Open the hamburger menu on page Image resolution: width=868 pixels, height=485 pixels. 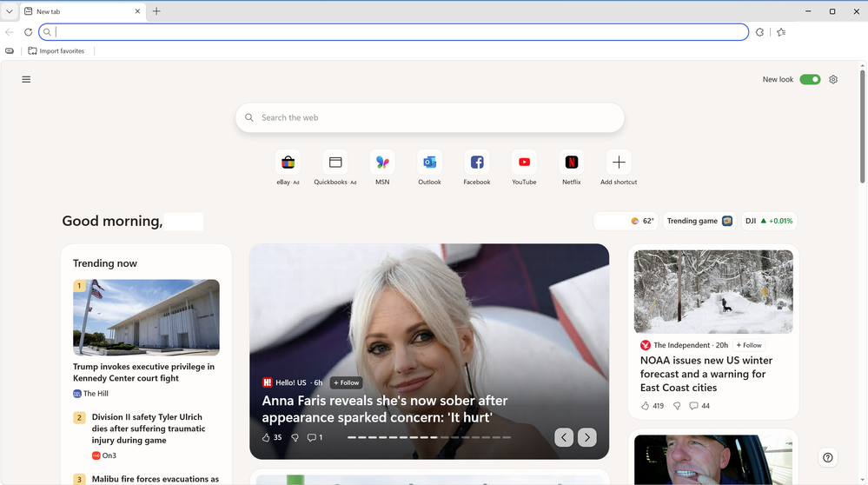click(x=26, y=79)
